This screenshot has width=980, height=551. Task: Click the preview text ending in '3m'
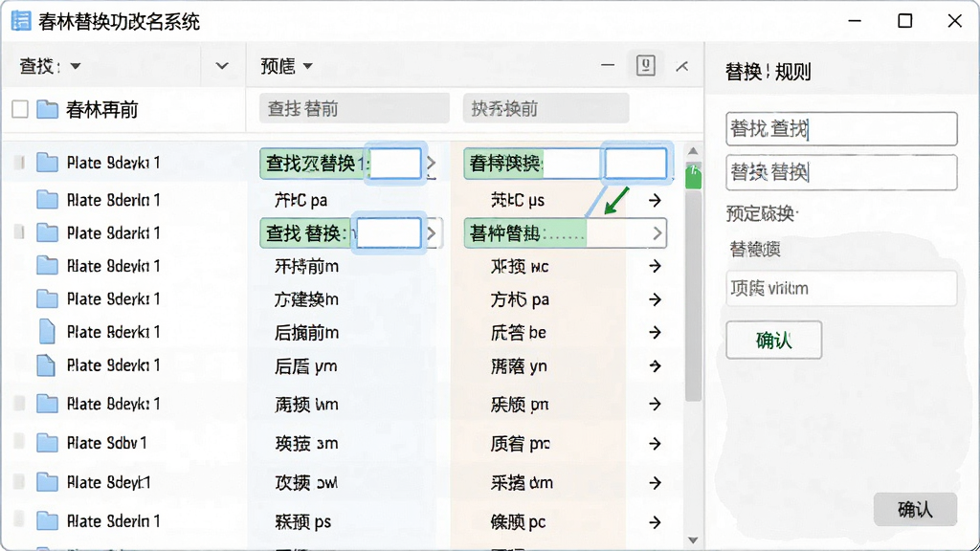pyautogui.click(x=306, y=444)
